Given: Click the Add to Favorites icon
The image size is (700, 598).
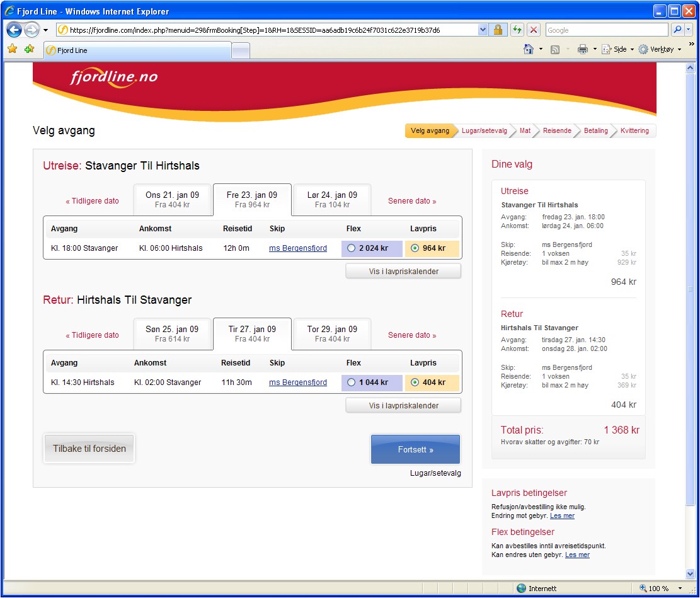Looking at the screenshot, I should pyautogui.click(x=30, y=49).
